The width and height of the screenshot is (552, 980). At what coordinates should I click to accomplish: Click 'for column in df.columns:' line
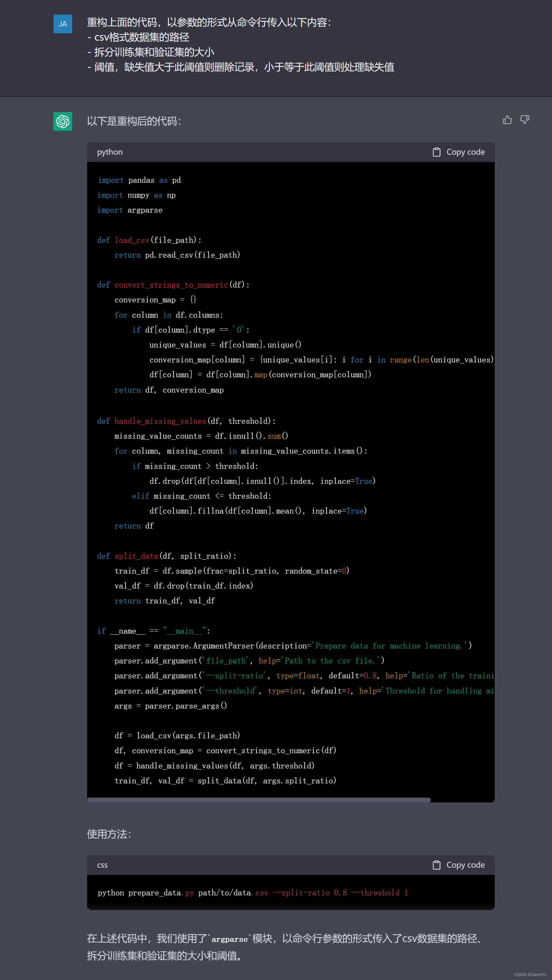(169, 315)
